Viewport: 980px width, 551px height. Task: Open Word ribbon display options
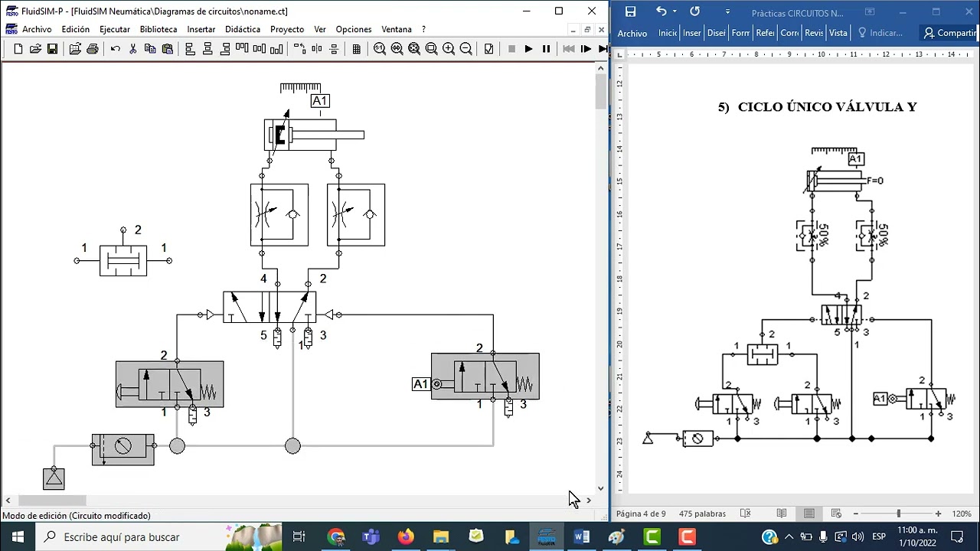point(870,12)
